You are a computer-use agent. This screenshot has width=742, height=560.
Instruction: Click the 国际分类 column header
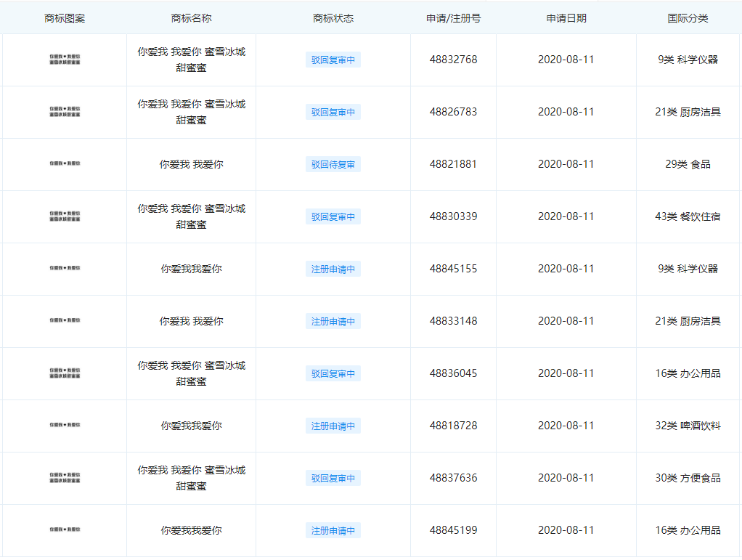pyautogui.click(x=688, y=18)
